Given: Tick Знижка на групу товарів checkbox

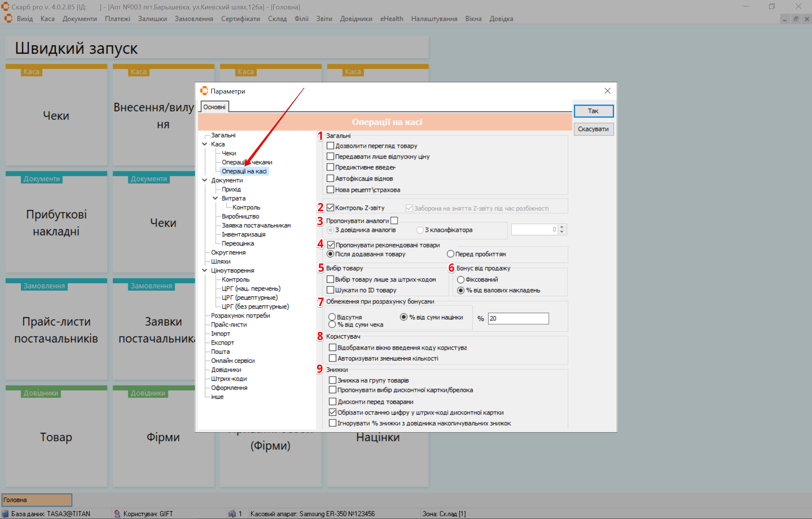Looking at the screenshot, I should click(x=332, y=380).
